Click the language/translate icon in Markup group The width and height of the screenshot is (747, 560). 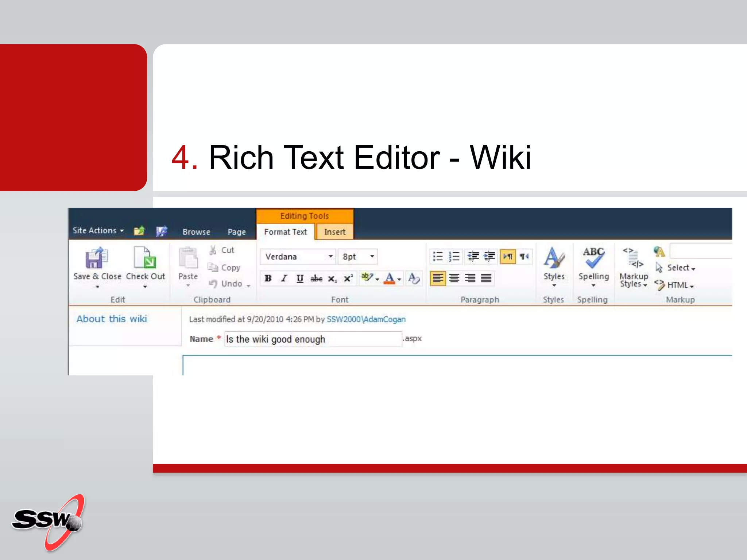659,251
